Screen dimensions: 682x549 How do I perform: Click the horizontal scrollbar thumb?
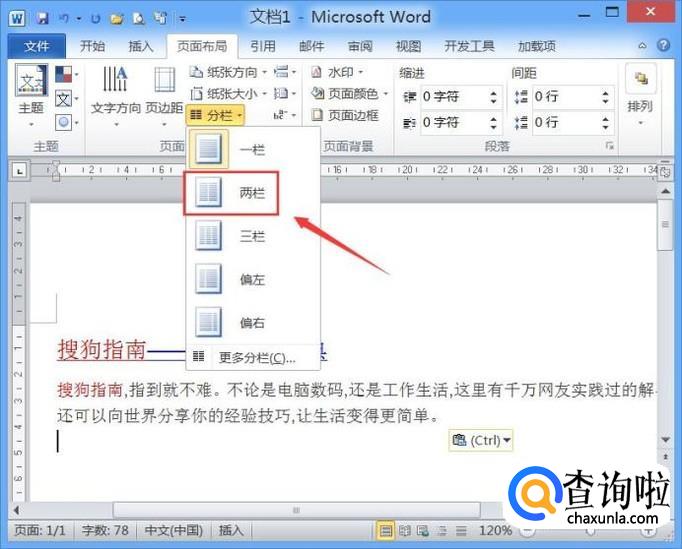tap(297, 510)
